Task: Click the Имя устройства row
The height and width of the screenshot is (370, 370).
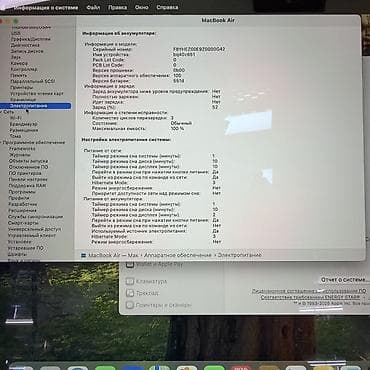Action: tap(144, 55)
